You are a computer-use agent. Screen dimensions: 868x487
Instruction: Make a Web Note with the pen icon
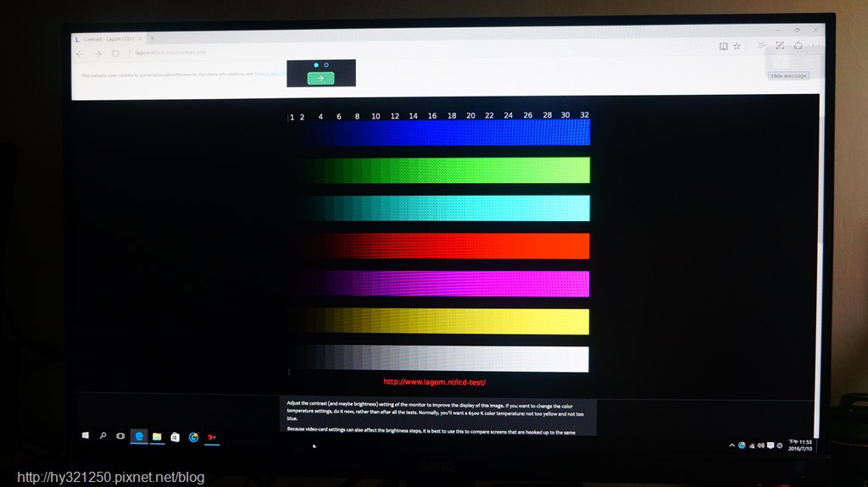(780, 46)
